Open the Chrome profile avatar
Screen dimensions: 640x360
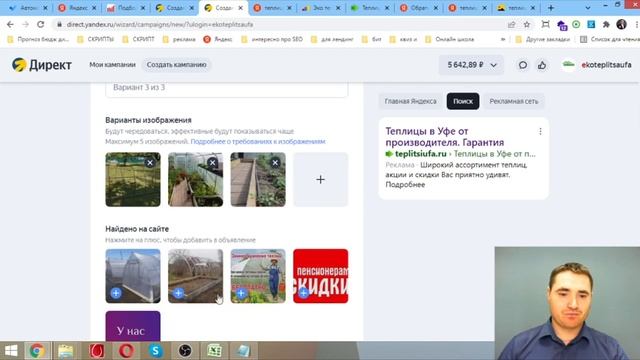coord(622,24)
